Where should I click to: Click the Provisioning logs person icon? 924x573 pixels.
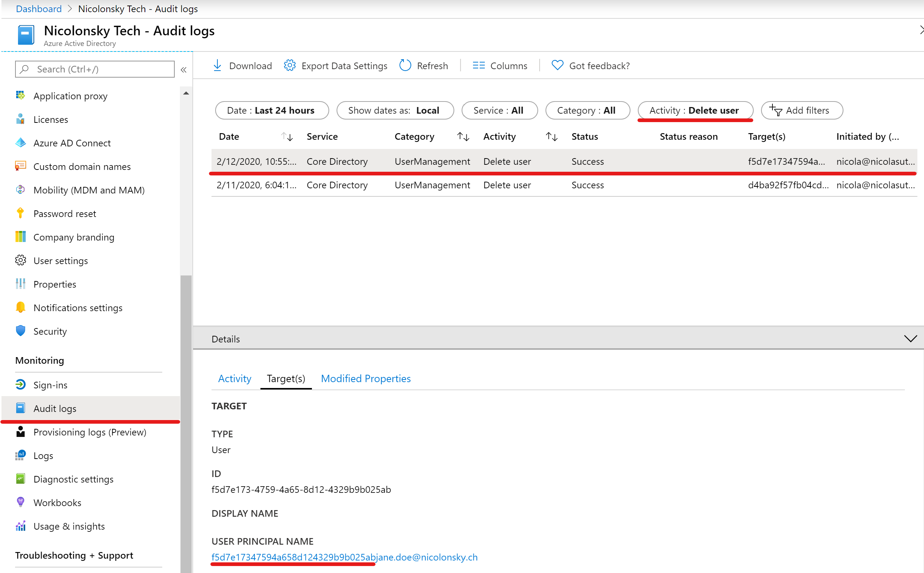click(x=21, y=432)
